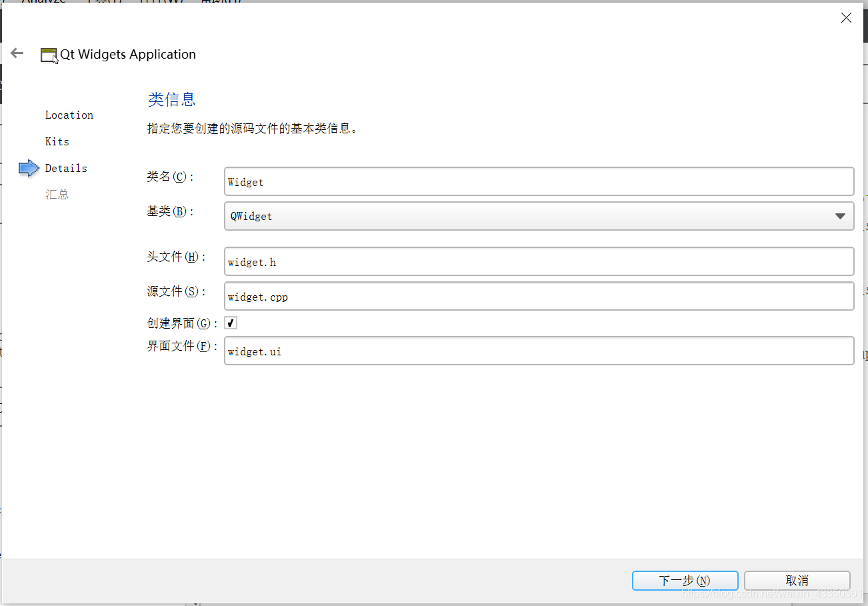Select the Location step in the sidebar
This screenshot has height=606, width=868.
click(69, 115)
